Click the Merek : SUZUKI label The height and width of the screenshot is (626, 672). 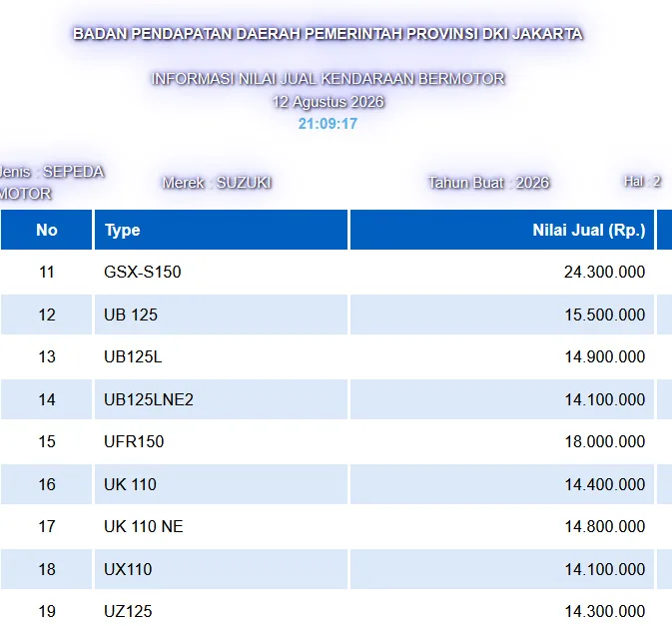217,183
